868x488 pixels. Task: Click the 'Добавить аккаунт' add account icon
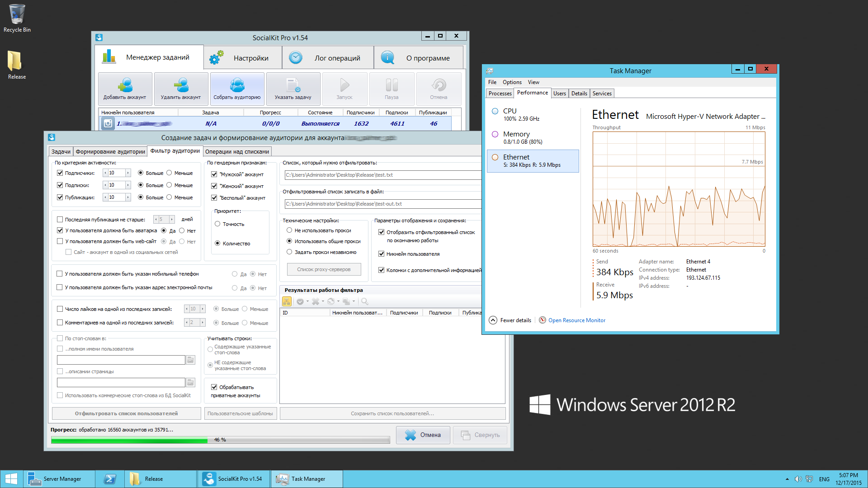coord(125,85)
